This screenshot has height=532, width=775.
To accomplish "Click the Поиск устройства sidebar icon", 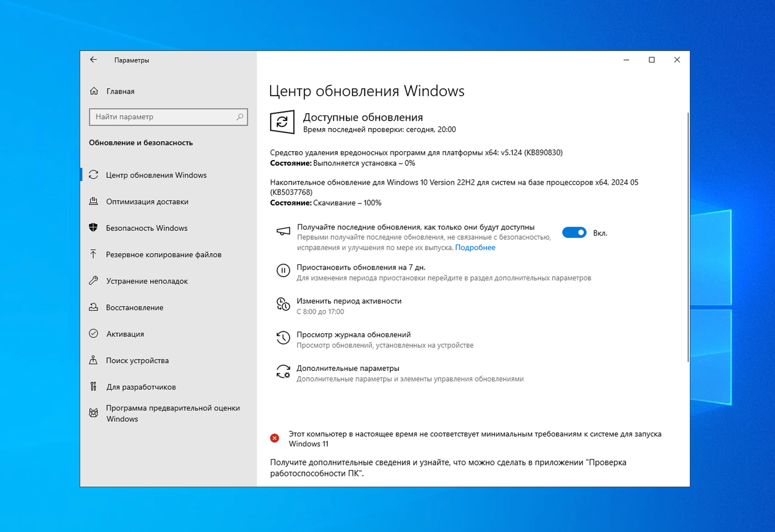I will pos(94,360).
